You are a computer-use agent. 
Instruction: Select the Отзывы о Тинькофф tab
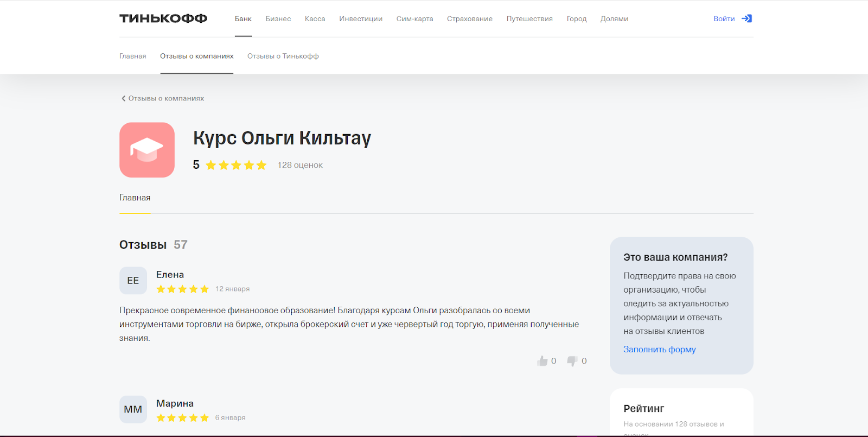coord(283,56)
